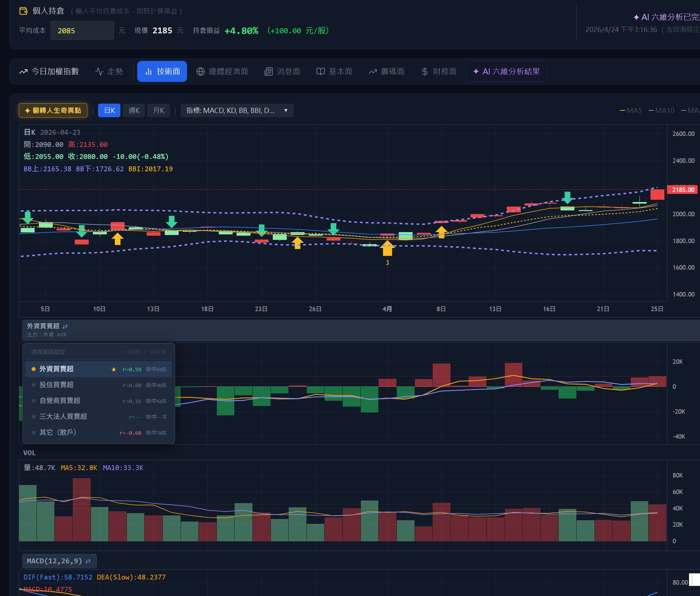Click the sparkle icon on AI 六維分析結果

click(476, 71)
